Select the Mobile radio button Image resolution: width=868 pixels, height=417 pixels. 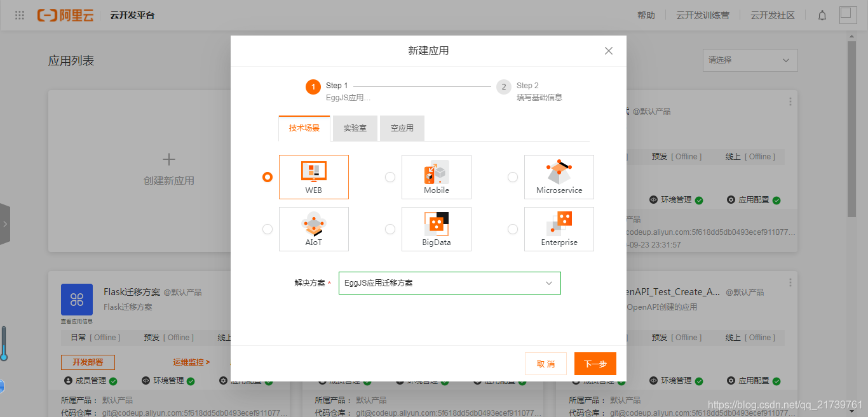(x=390, y=177)
